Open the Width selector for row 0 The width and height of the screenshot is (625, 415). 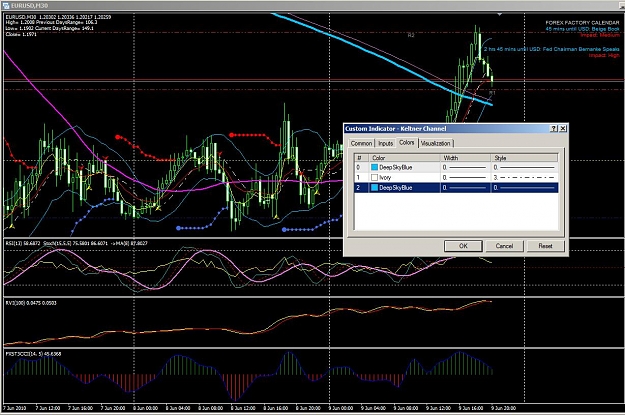pos(465,167)
